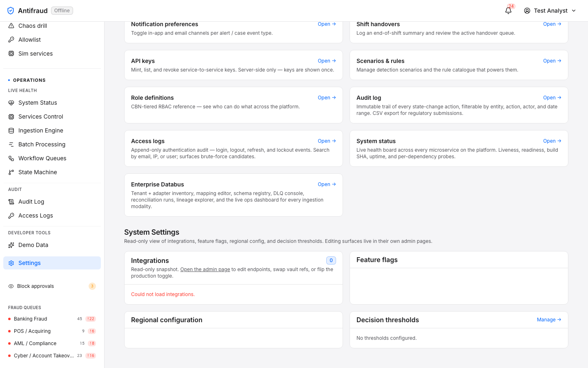Image resolution: width=588 pixels, height=368 pixels.
Task: Click the Batch Processing lines icon
Action: coord(11,144)
